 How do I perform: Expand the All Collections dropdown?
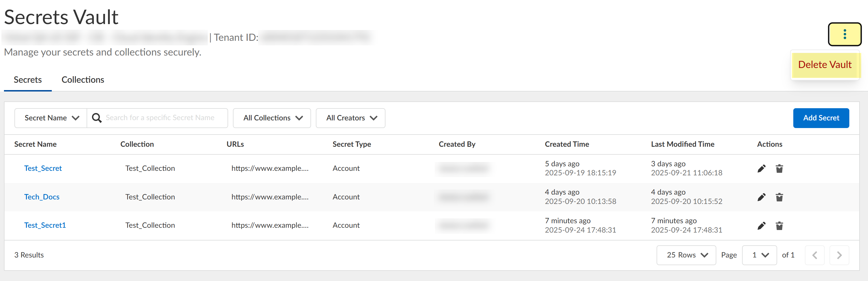coord(272,118)
